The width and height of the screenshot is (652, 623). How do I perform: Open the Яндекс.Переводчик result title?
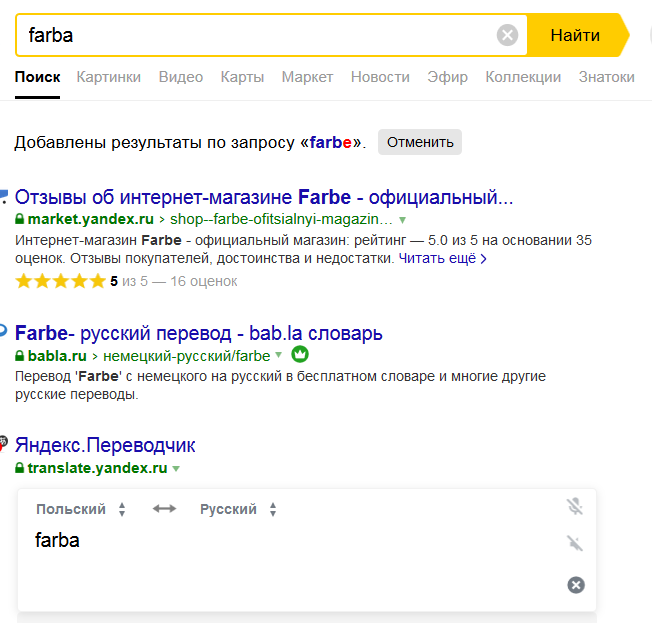pos(105,445)
